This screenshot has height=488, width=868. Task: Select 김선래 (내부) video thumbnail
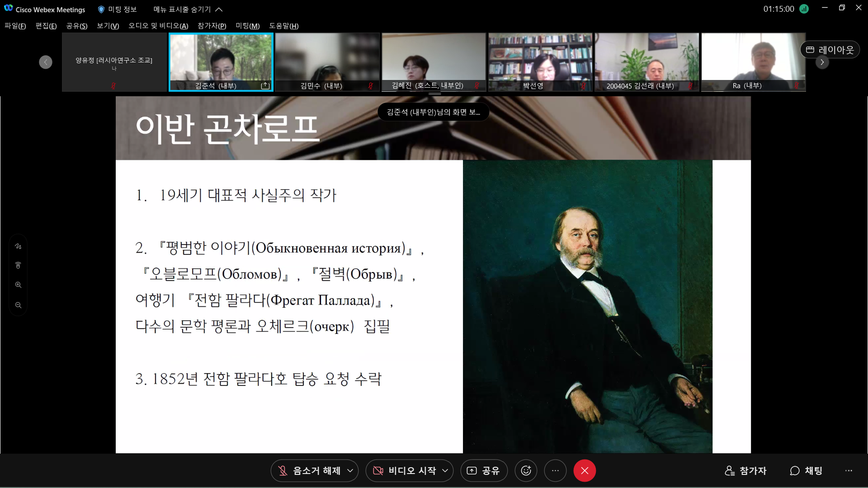(647, 62)
